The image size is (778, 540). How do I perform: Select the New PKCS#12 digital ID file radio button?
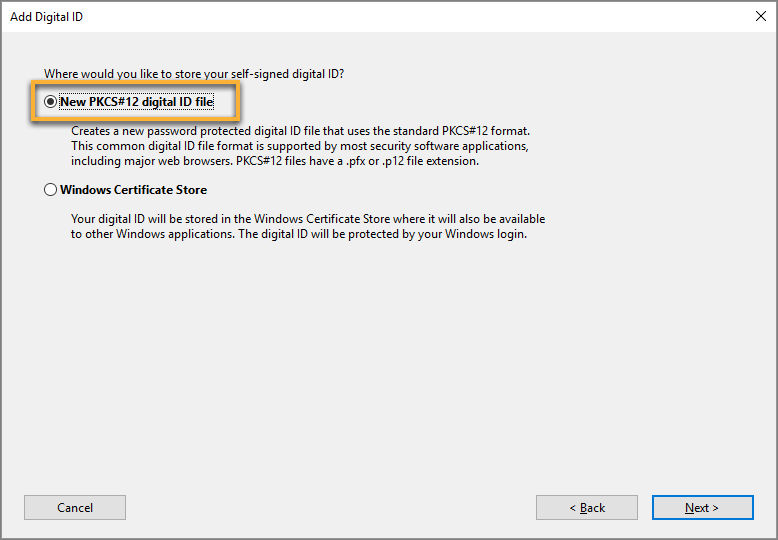tap(51, 102)
